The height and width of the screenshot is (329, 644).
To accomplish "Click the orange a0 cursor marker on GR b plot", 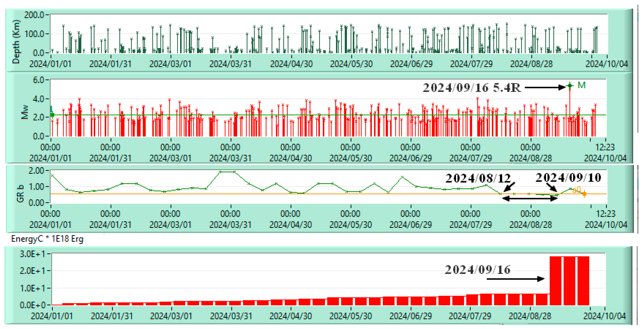I will [584, 194].
